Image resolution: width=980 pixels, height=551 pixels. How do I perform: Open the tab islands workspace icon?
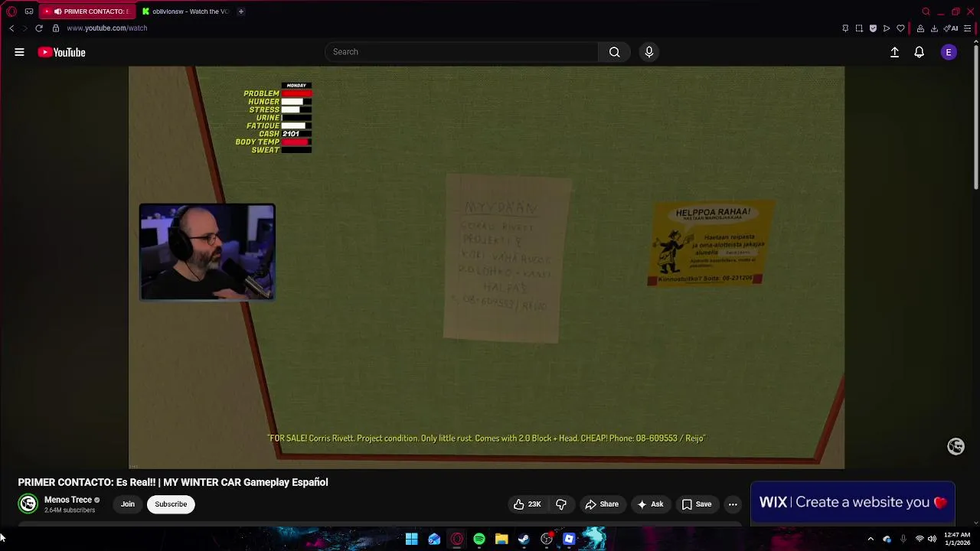click(29, 11)
